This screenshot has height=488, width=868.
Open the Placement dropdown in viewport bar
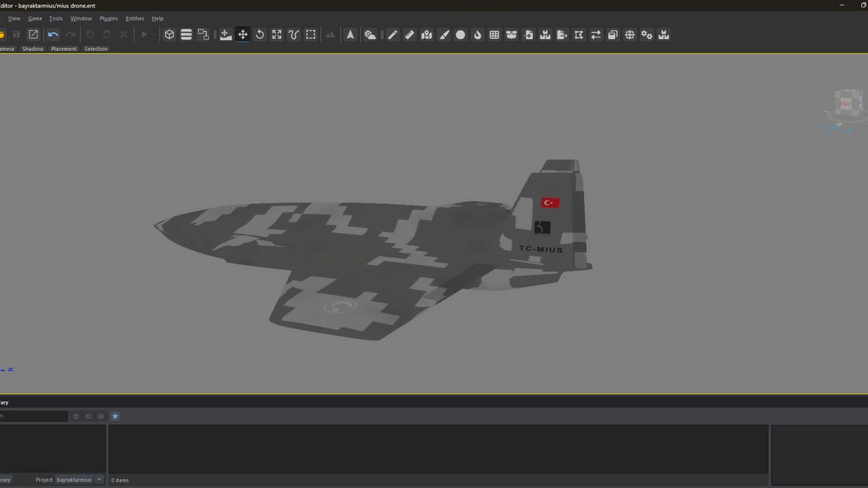click(x=64, y=49)
